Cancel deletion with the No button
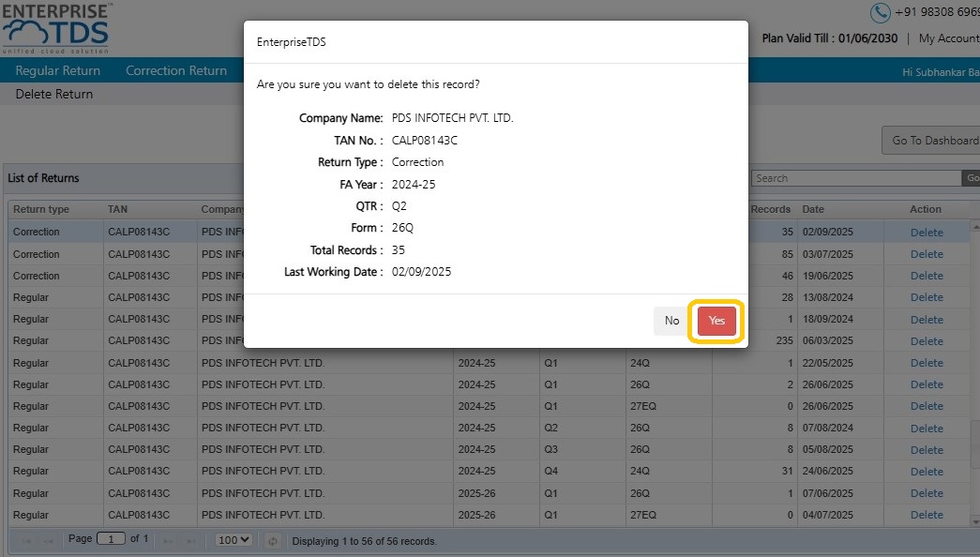The image size is (980, 557). (x=671, y=321)
